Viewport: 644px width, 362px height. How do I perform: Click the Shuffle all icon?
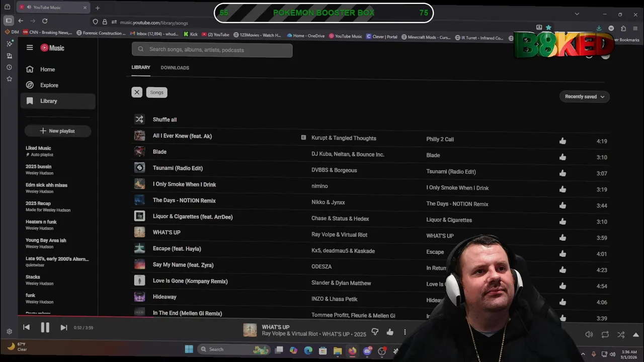tap(139, 120)
